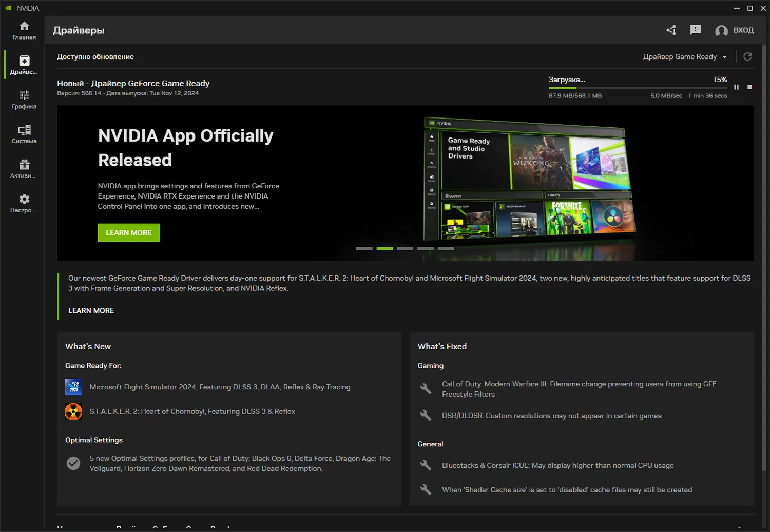Click the wrench icon beside Shader Cache size fix
The width and height of the screenshot is (770, 532).
tap(426, 490)
